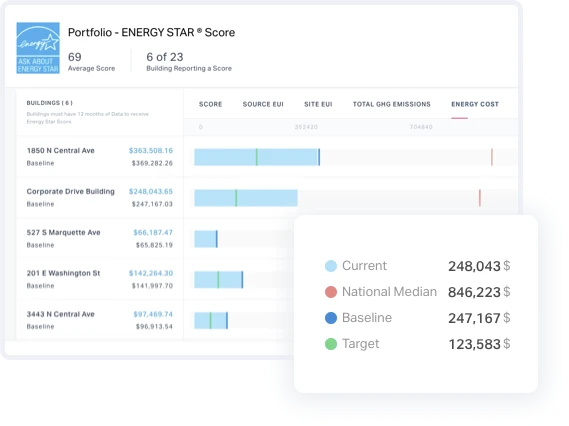
Task: Click the $96,913.54 baseline value
Action: 154,327
